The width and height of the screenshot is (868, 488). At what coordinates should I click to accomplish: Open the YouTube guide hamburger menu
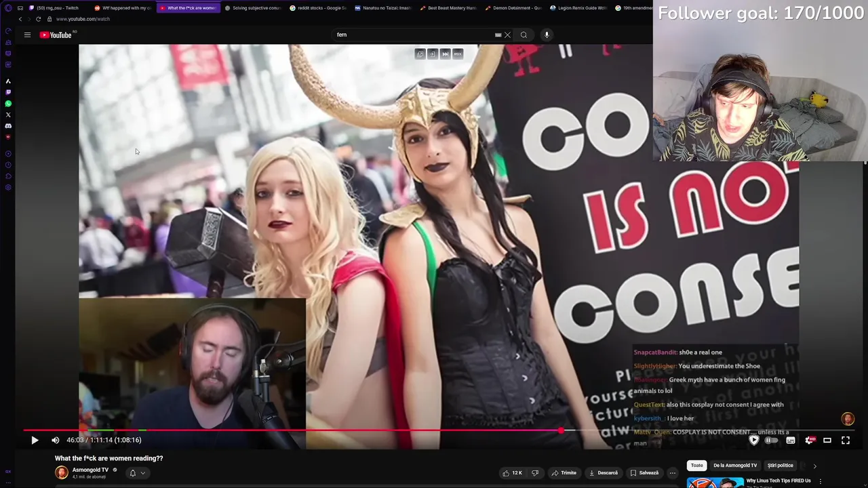tap(27, 35)
